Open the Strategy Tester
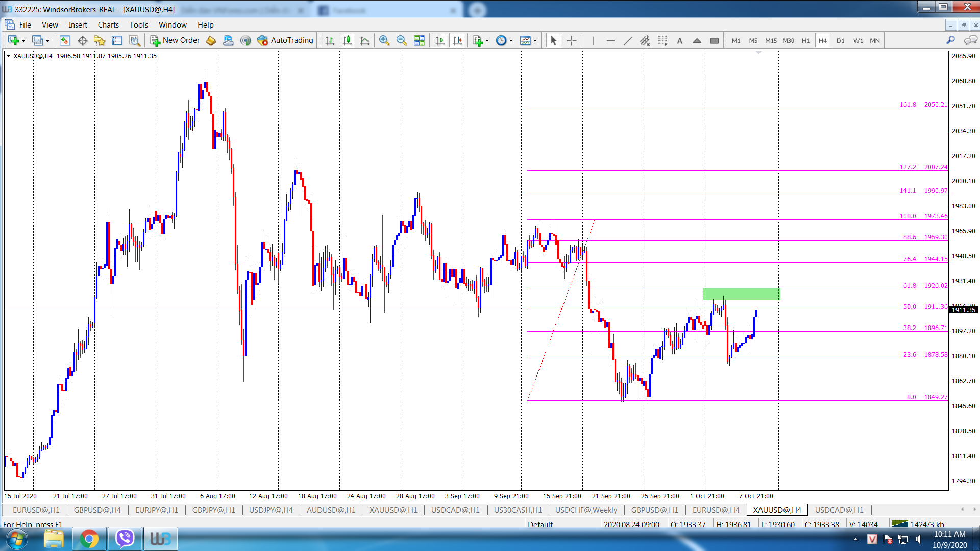980x551 pixels. coord(134,40)
